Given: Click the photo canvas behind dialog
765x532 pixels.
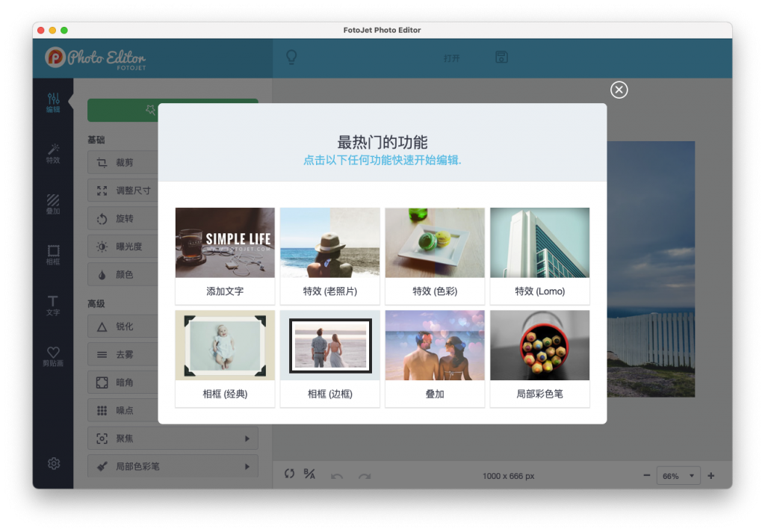Looking at the screenshot, I should click(651, 268).
